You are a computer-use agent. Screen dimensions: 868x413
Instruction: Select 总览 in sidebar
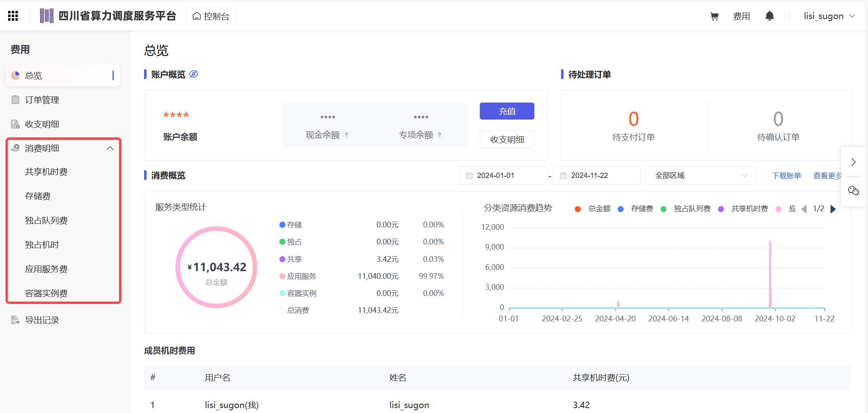[63, 75]
